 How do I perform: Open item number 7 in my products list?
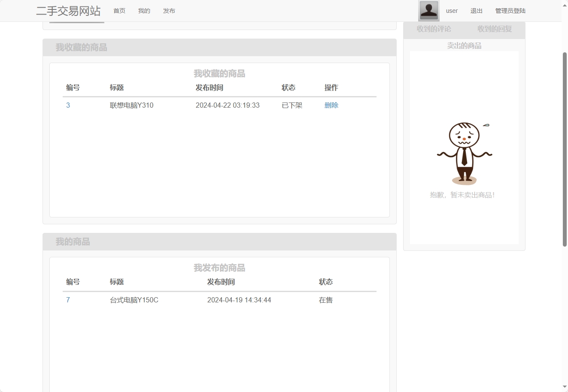click(x=68, y=300)
